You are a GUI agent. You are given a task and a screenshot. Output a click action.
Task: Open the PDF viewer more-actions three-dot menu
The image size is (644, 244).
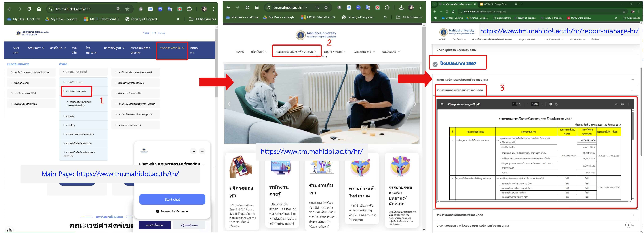[629, 104]
